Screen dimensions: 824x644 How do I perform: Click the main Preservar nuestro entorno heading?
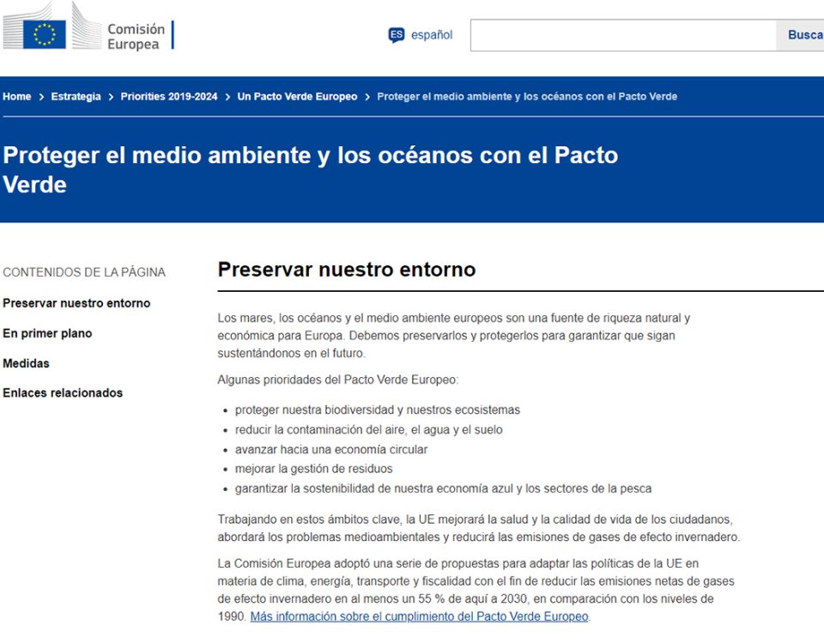tap(346, 270)
